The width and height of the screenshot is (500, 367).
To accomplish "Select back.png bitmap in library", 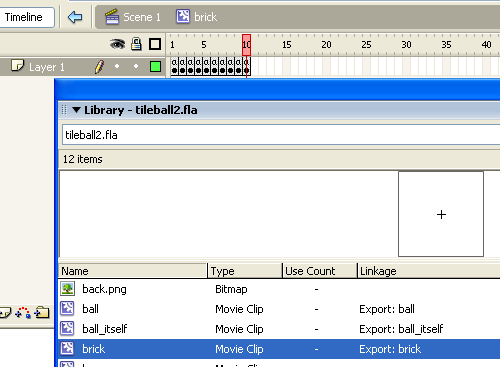I will click(279, 289).
